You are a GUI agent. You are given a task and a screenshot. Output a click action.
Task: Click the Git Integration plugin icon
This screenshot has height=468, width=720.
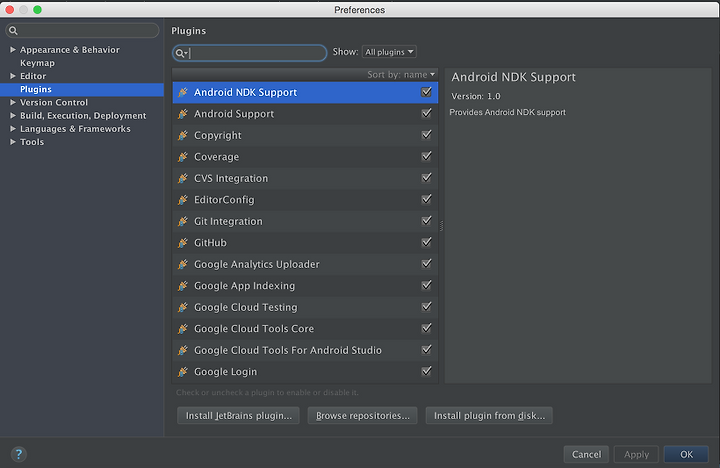coord(183,221)
